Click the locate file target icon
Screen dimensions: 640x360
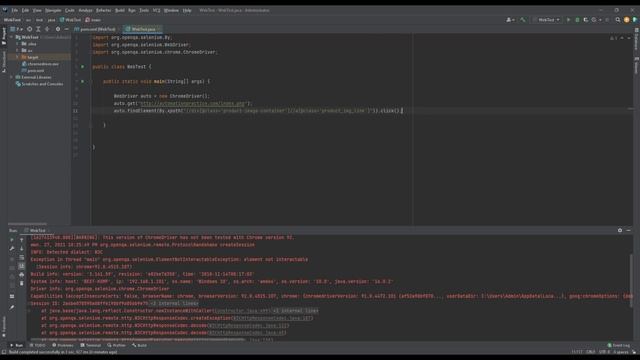(29, 29)
